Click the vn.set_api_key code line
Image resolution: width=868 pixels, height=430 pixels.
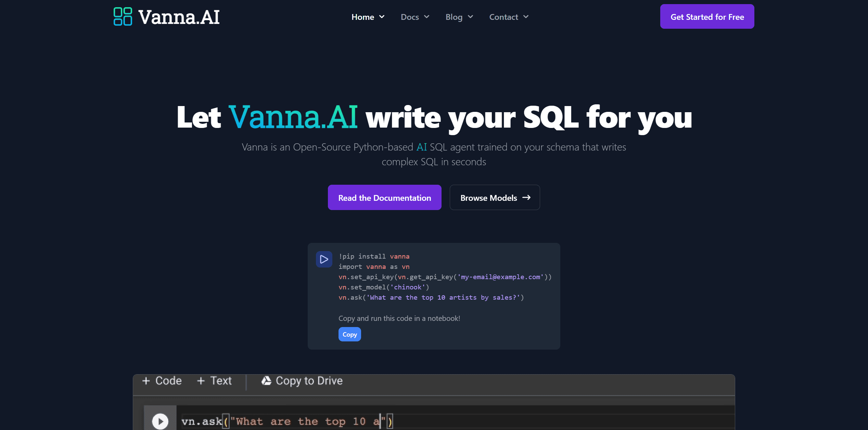click(x=445, y=277)
